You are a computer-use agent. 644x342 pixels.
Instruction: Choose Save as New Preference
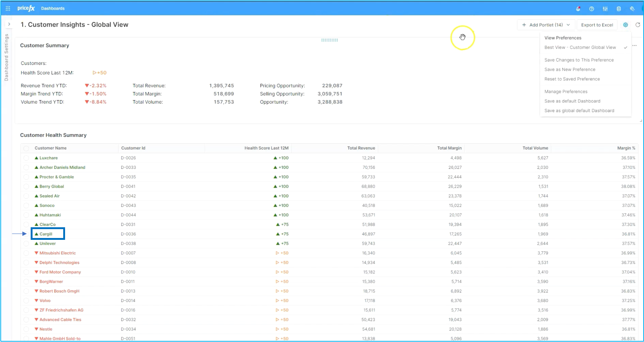[570, 70]
